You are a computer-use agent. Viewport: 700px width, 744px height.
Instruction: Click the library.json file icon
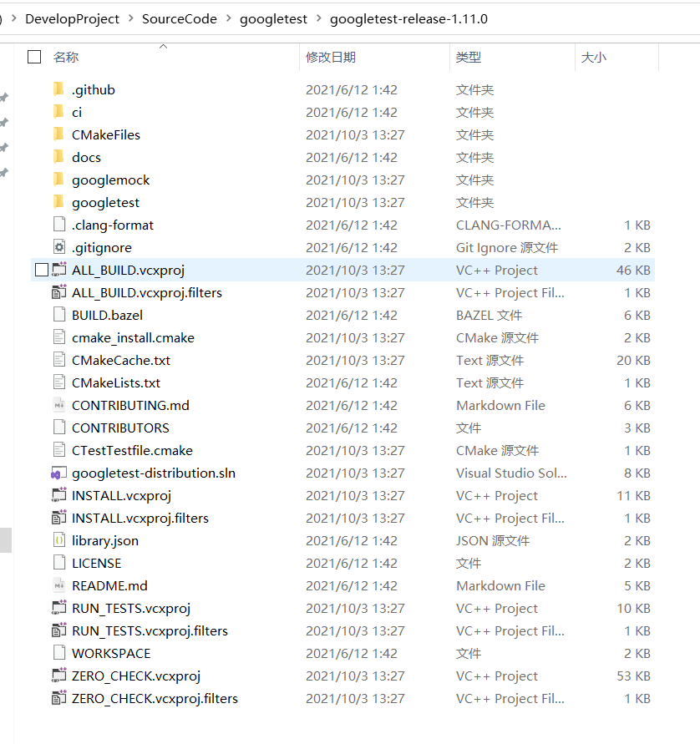58,540
